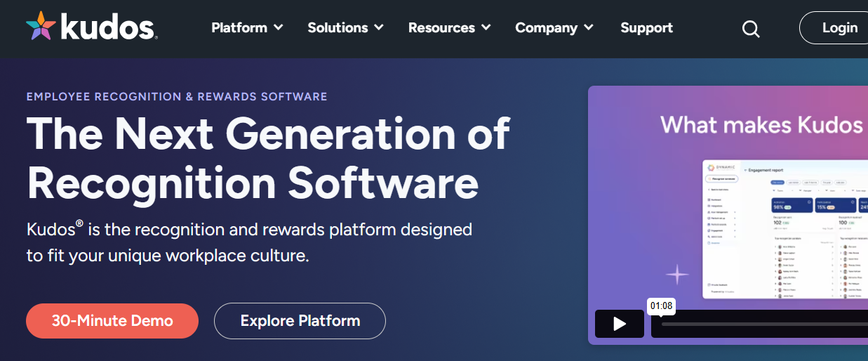Screen dimensions: 868x361
Task: Play the Kudos intro video
Action: click(620, 324)
